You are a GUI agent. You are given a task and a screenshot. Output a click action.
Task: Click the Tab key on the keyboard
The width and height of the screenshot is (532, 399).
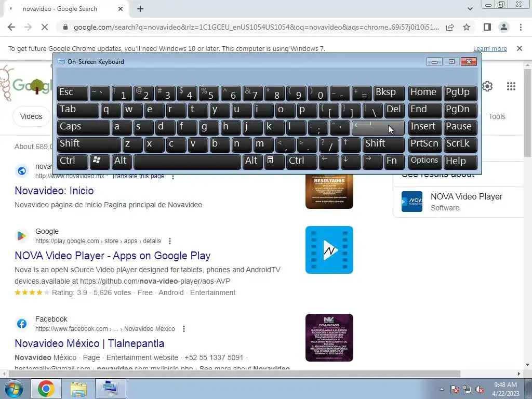(x=78, y=111)
